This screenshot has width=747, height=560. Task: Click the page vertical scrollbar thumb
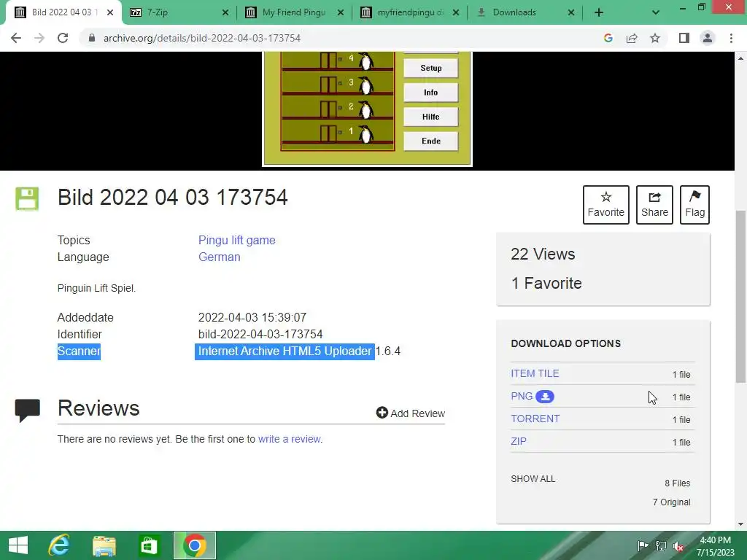point(740,296)
